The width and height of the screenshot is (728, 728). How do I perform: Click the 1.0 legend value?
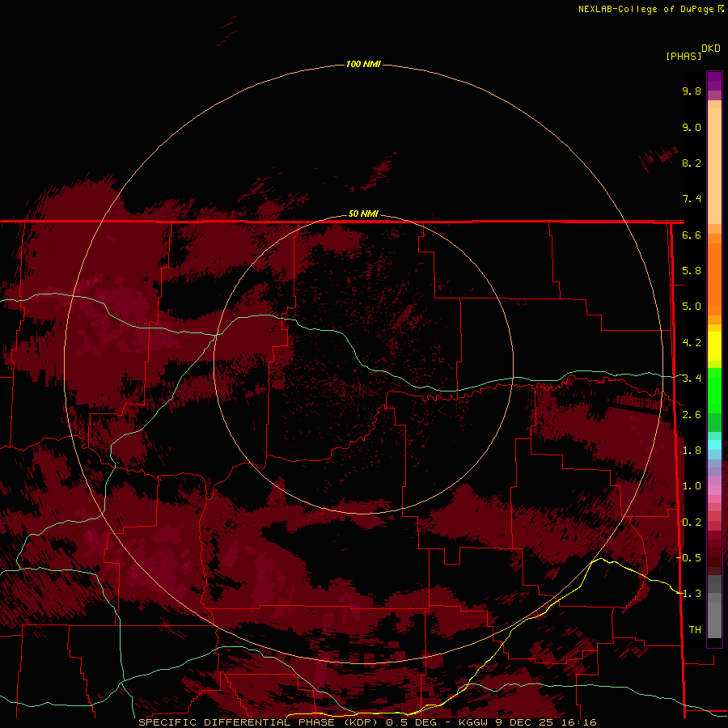point(692,486)
